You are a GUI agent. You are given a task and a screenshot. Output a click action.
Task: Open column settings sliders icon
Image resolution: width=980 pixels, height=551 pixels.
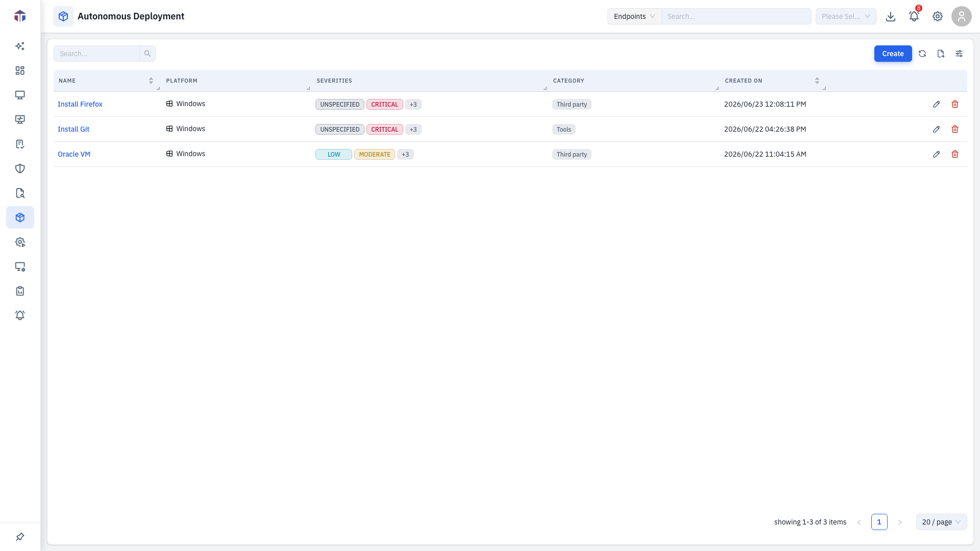pyautogui.click(x=959, y=54)
